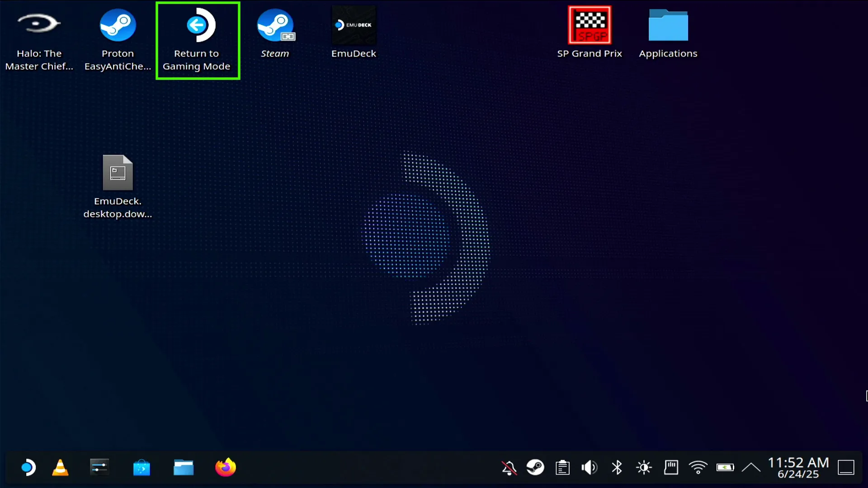Viewport: 868px width, 488px height.
Task: Open Discover software store in taskbar
Action: (x=142, y=467)
